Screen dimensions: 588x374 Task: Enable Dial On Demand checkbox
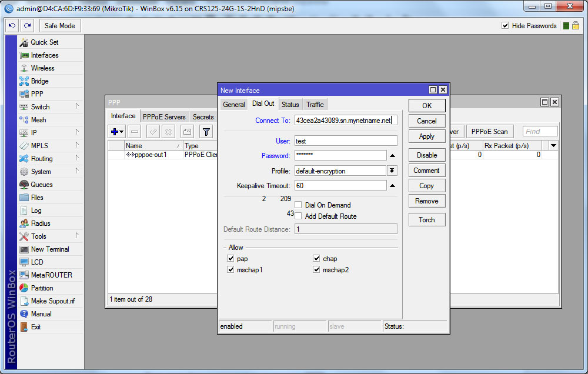[299, 205]
